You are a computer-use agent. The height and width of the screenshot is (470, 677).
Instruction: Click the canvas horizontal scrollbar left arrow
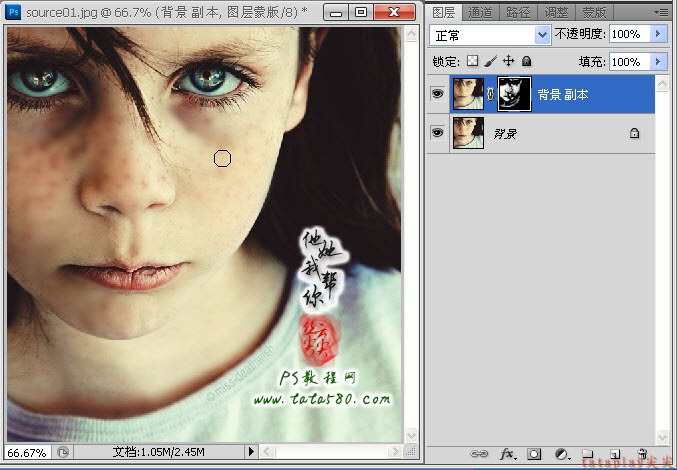(x=266, y=452)
